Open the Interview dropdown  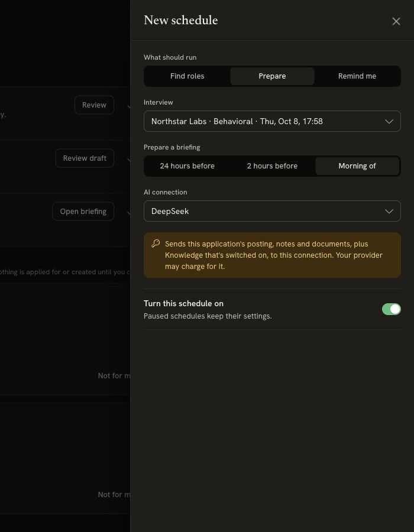[x=272, y=121]
